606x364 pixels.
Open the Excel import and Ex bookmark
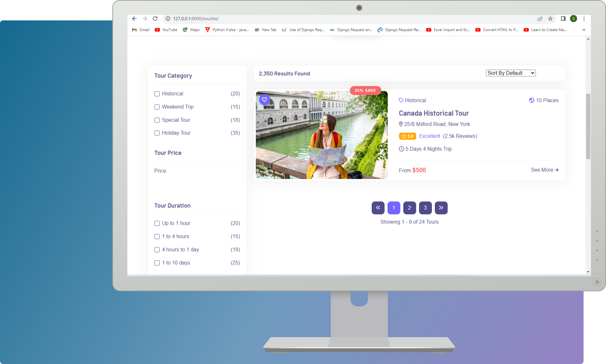pos(448,30)
